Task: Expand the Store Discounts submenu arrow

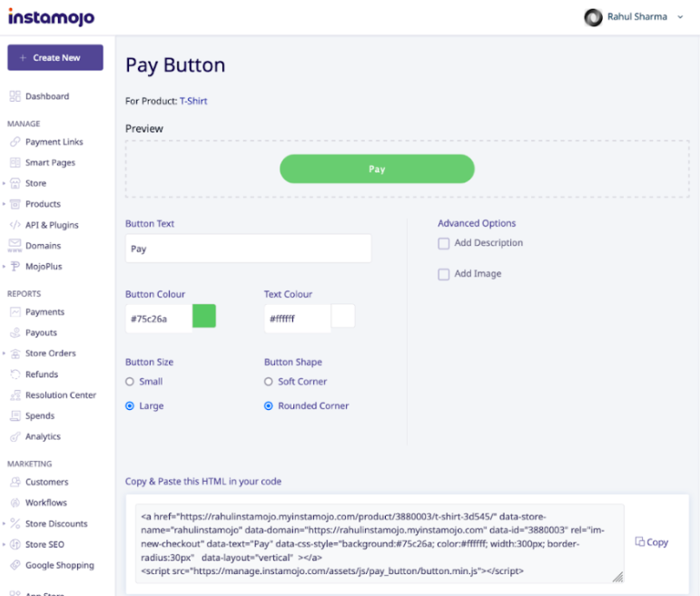Action: point(4,523)
